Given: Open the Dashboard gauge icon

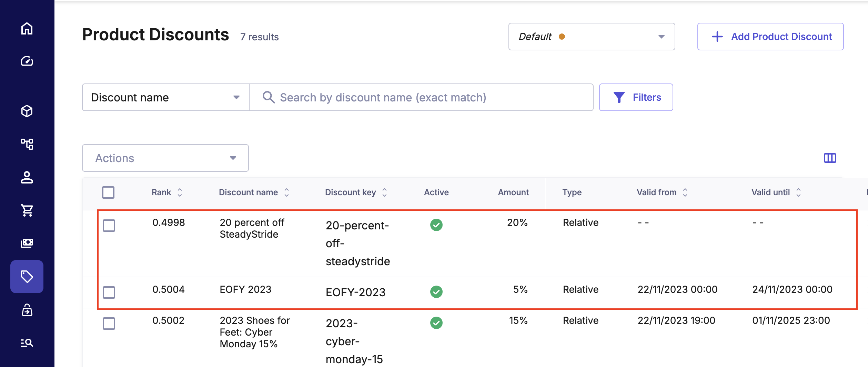Looking at the screenshot, I should click(27, 61).
